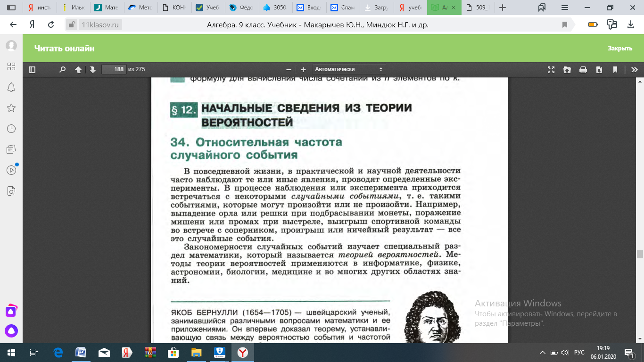644x362 pixels.
Task: Open the browser downloads arrow
Action: pyautogui.click(x=631, y=25)
